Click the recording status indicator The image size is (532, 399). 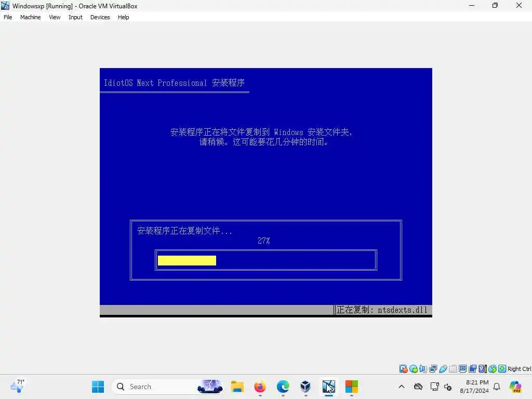coord(472,369)
